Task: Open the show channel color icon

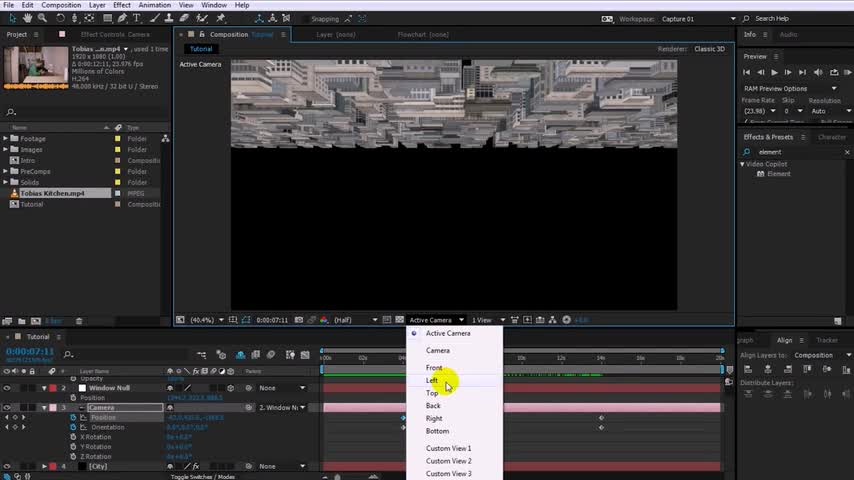Action: point(324,320)
